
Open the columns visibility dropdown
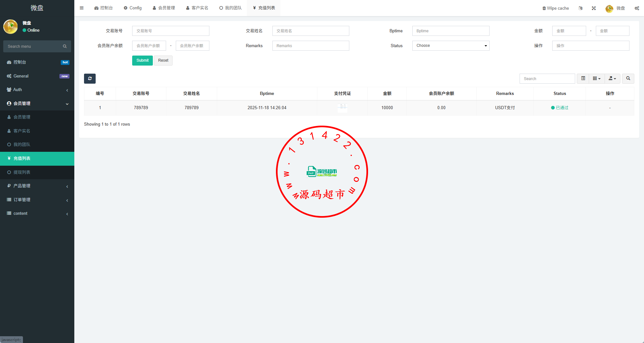coord(596,78)
